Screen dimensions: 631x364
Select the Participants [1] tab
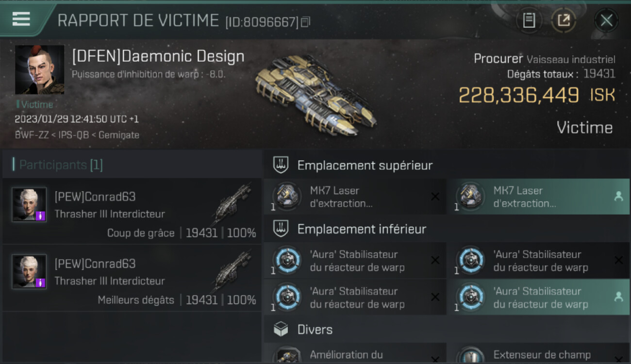click(61, 165)
